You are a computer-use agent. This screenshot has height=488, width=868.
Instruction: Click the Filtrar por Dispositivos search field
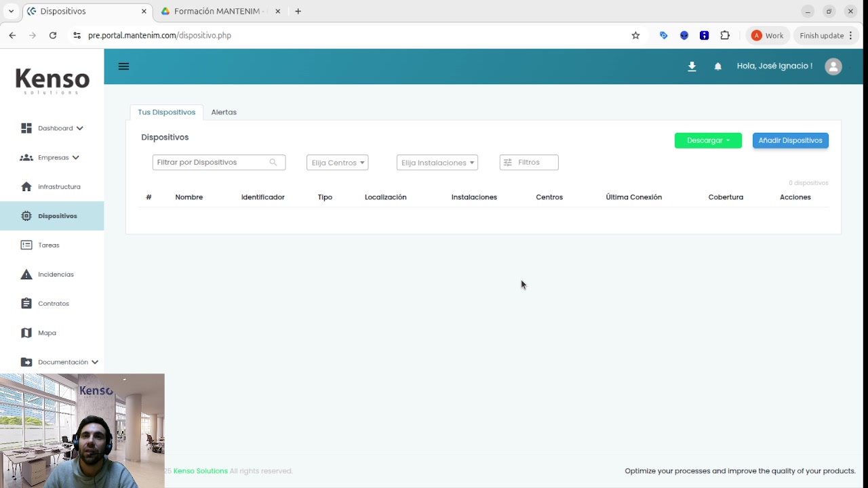pos(214,162)
